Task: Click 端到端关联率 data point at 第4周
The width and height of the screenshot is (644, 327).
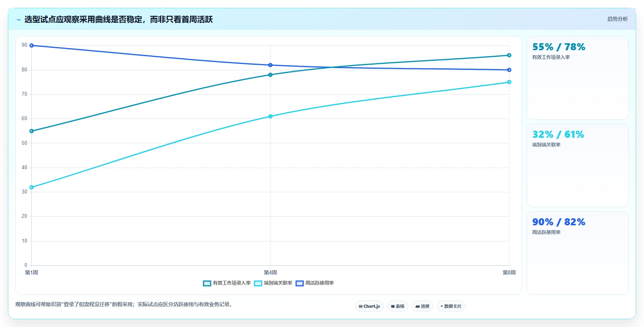Action: pyautogui.click(x=270, y=117)
